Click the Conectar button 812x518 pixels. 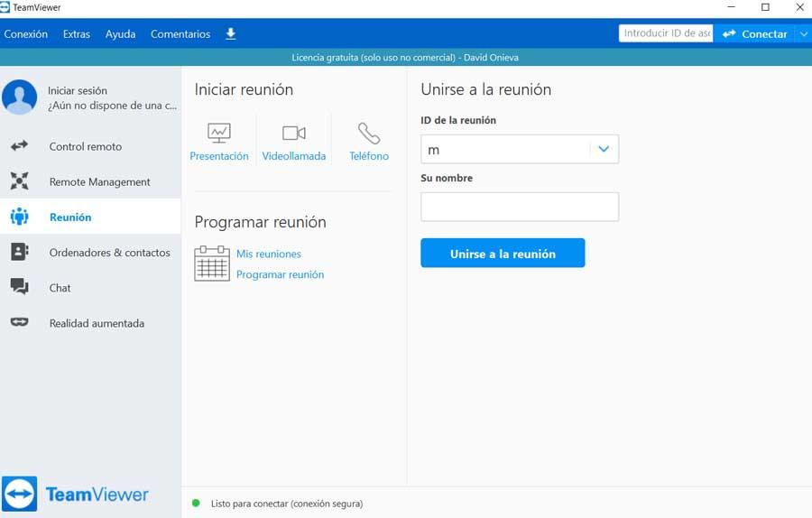pos(754,33)
